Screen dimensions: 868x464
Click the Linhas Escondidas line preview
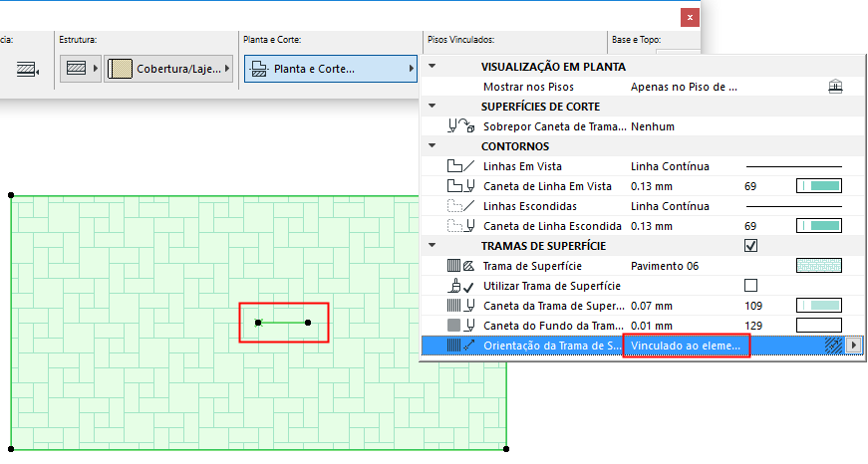coord(794,206)
